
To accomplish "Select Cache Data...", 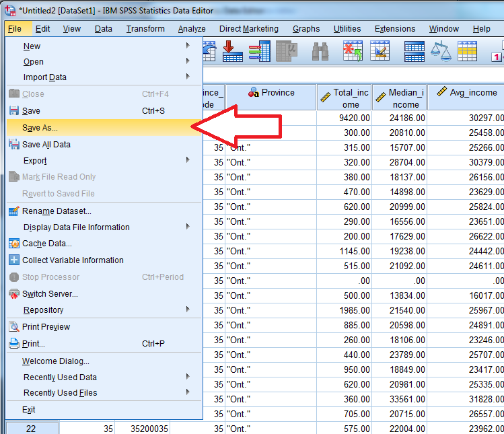I will pyautogui.click(x=104, y=244).
